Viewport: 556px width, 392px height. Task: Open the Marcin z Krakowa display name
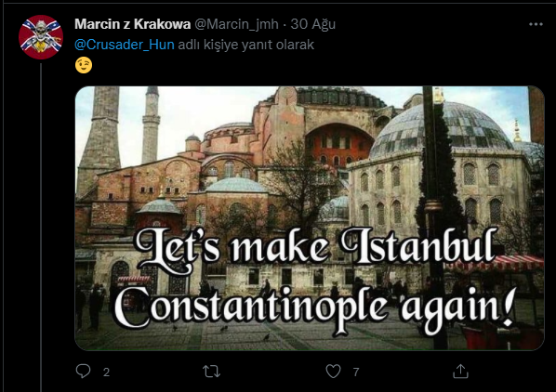(x=132, y=24)
